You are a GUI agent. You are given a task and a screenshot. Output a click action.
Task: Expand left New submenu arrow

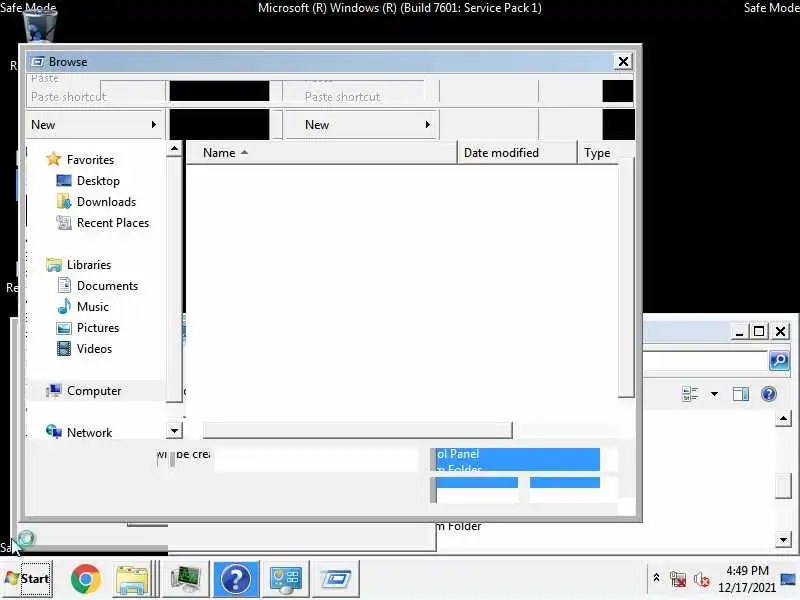(154, 124)
